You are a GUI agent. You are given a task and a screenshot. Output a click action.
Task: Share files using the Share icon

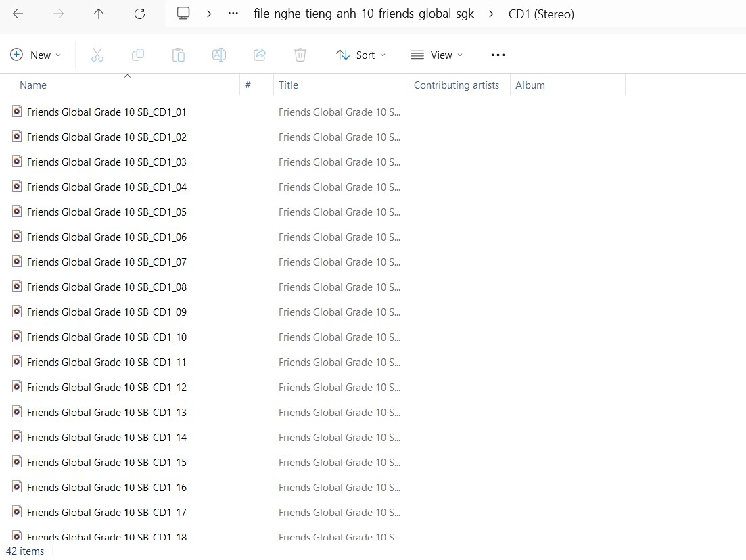pyautogui.click(x=260, y=55)
